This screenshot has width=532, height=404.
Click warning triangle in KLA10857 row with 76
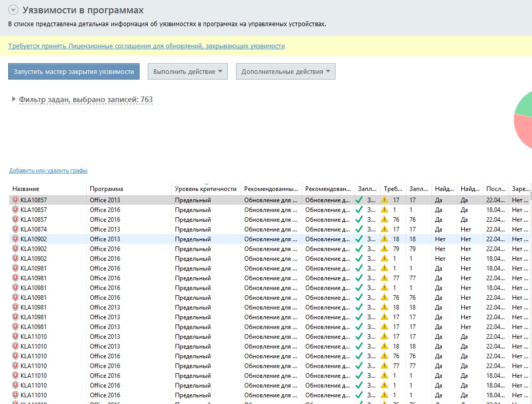pyautogui.click(x=384, y=220)
